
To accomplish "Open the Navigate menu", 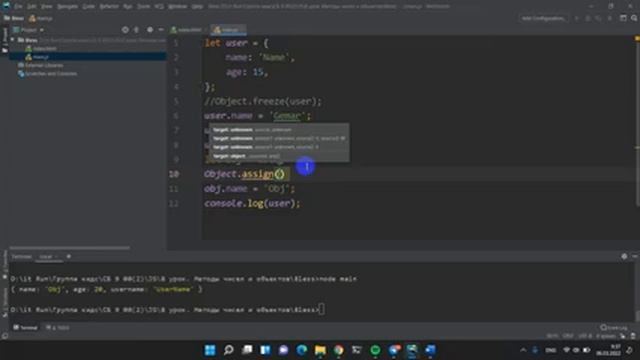I will pyautogui.click(x=67, y=7).
